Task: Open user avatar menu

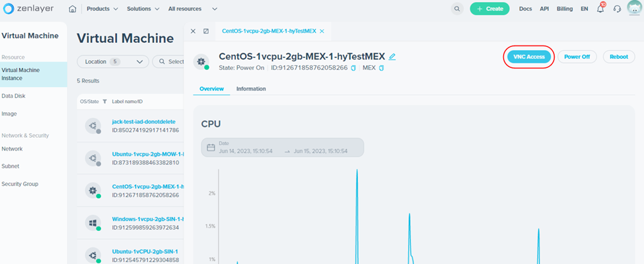Action: coord(635,8)
